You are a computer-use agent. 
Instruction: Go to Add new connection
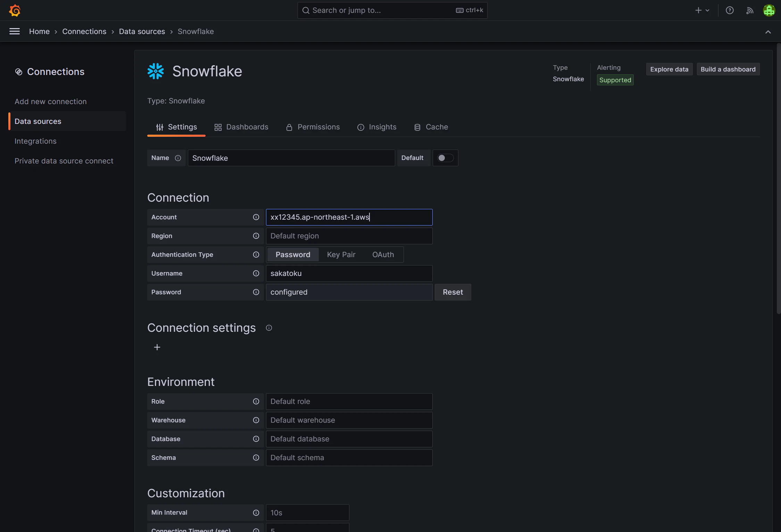pos(51,102)
